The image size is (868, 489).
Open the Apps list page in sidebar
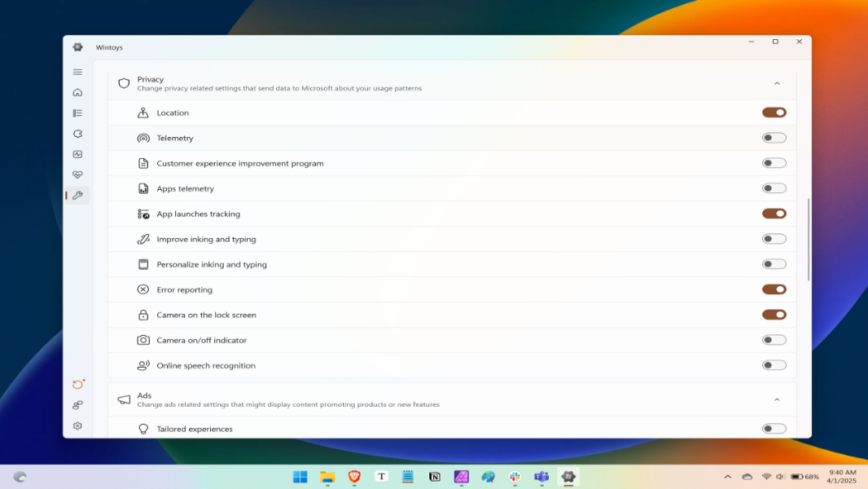point(77,113)
